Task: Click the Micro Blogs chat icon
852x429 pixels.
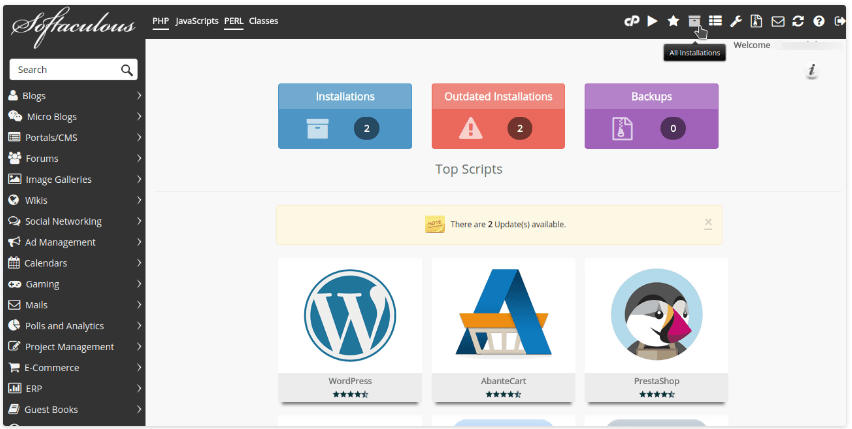Action: [15, 116]
